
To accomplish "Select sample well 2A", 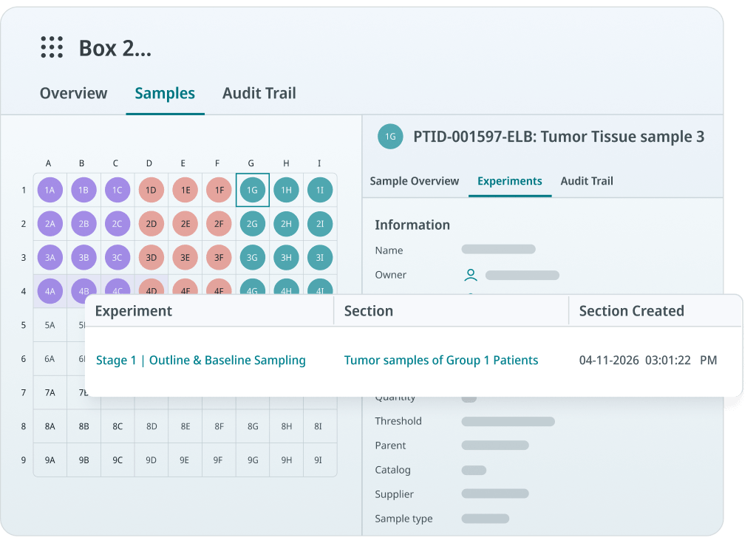I will (50, 224).
